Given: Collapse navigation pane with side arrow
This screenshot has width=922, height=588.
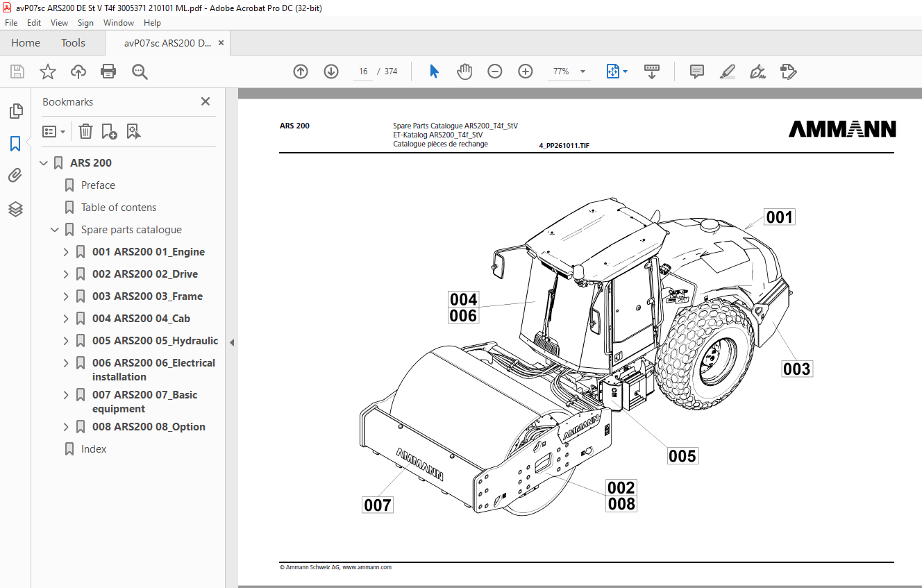Looking at the screenshot, I should coord(232,342).
